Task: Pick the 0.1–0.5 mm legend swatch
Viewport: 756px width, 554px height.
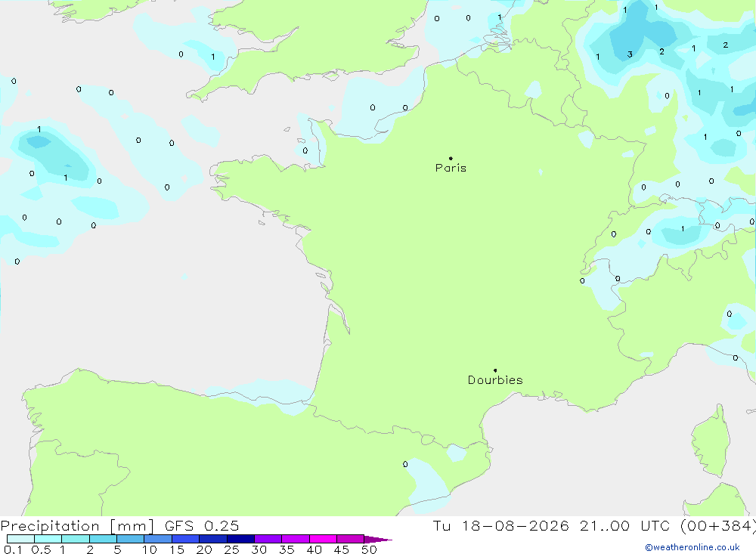Action: [x=20, y=539]
